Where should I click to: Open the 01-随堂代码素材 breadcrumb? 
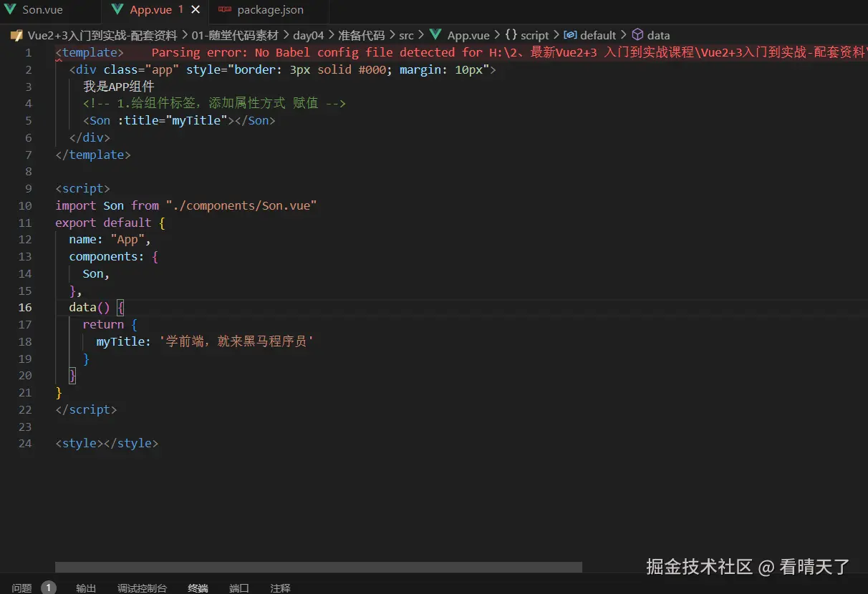235,35
